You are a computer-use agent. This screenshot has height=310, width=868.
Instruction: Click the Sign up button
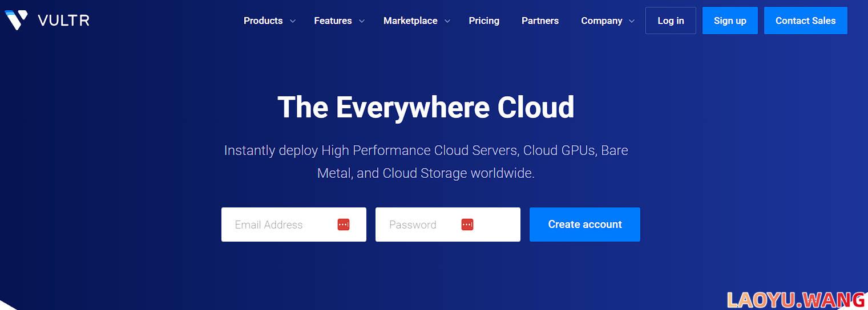point(730,21)
